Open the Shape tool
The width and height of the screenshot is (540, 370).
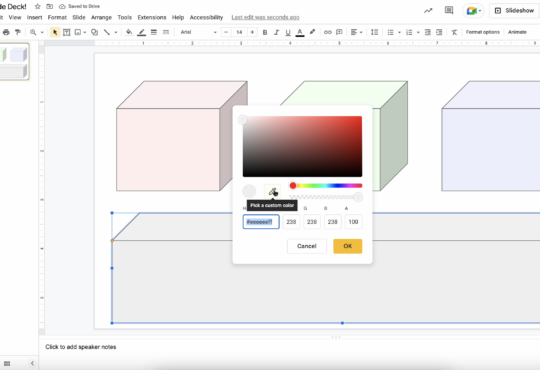(94, 32)
